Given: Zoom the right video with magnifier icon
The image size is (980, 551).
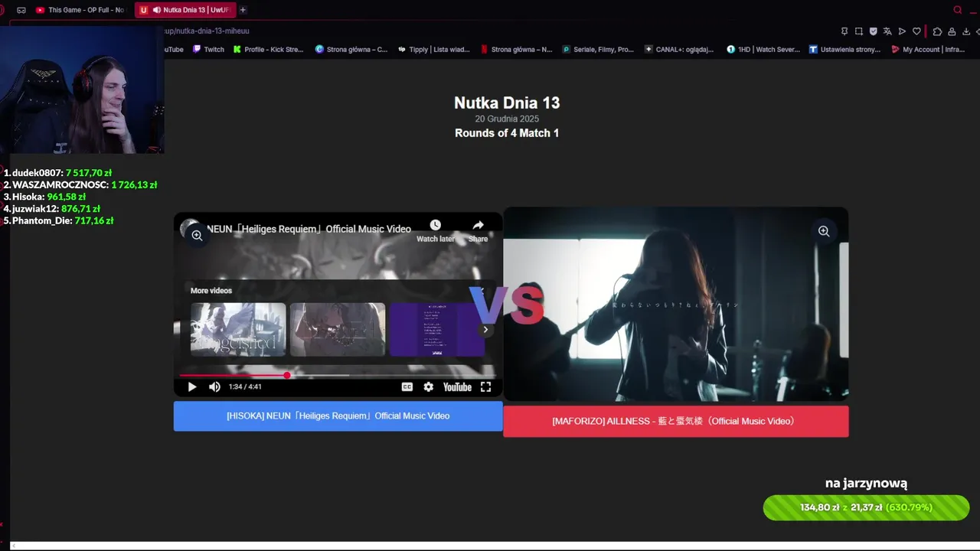Looking at the screenshot, I should 824,231.
